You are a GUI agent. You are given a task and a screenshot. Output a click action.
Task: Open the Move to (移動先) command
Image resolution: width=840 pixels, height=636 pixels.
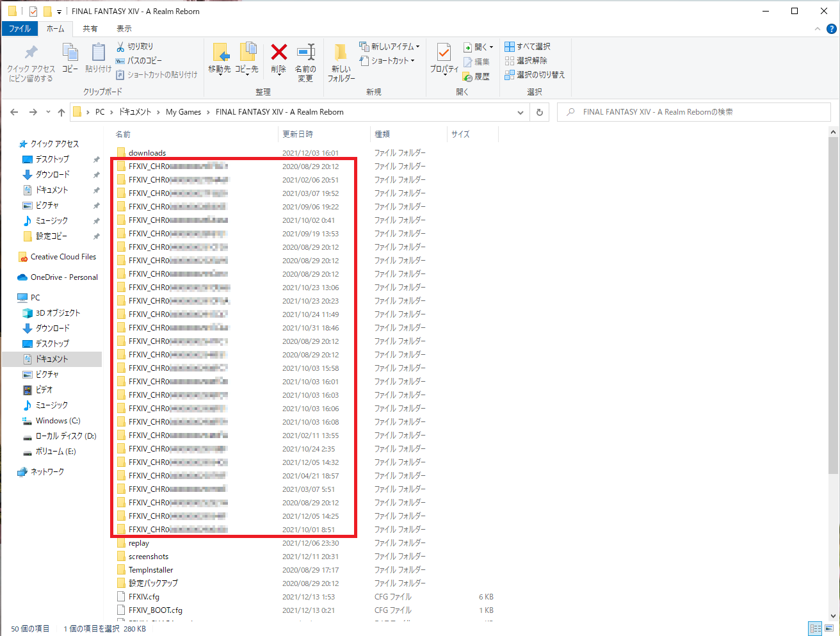(220, 60)
